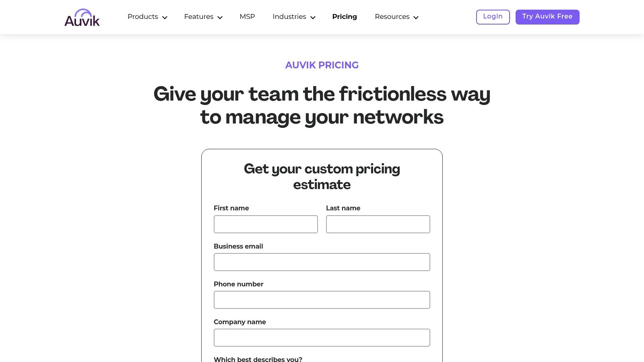Open the Products menu label
Screen dimensions: 644x362
(143, 17)
